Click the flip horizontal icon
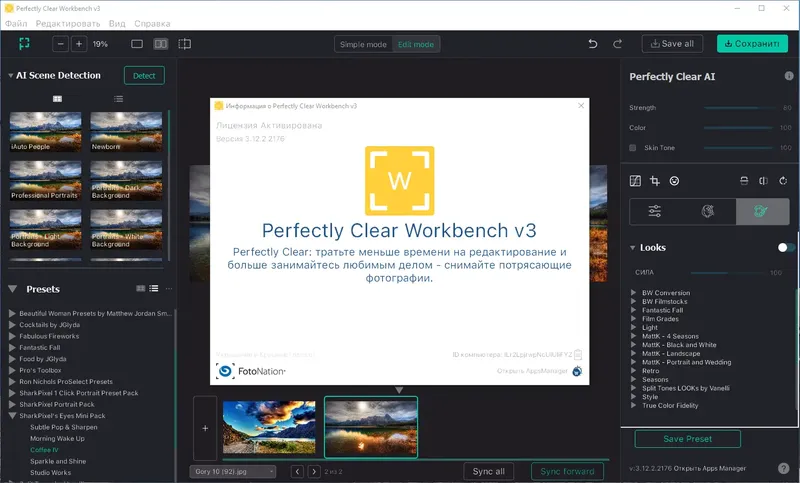Screen dimensions: 800x483 tap(763, 181)
